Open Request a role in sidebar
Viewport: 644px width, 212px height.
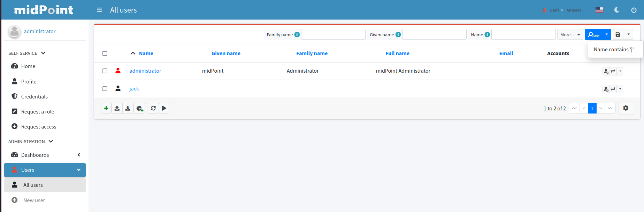(45, 111)
